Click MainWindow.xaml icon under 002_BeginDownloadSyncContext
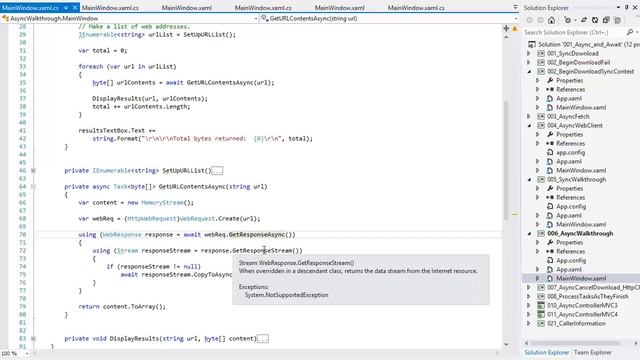The width and height of the screenshot is (640, 360). click(550, 107)
